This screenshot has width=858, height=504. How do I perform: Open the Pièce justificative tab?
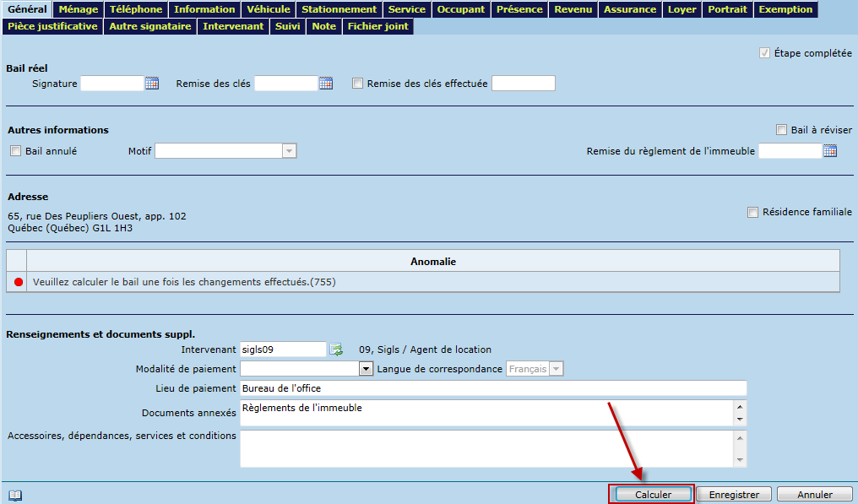point(52,26)
